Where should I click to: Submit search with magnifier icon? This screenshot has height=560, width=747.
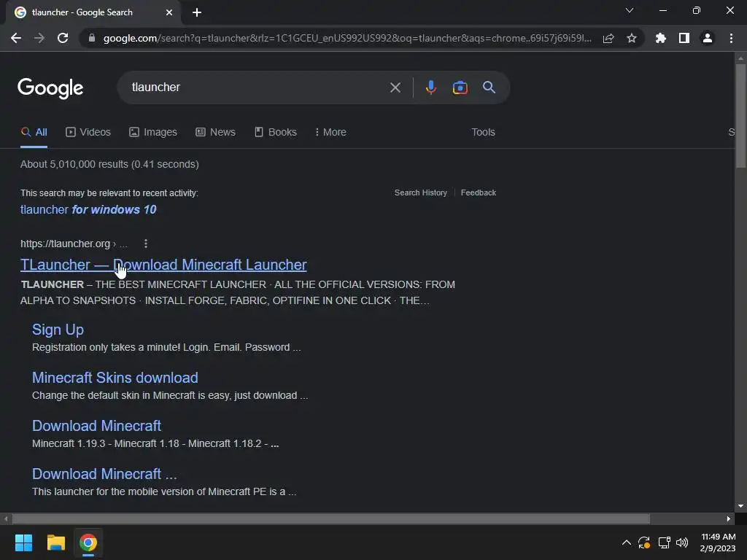pos(489,87)
